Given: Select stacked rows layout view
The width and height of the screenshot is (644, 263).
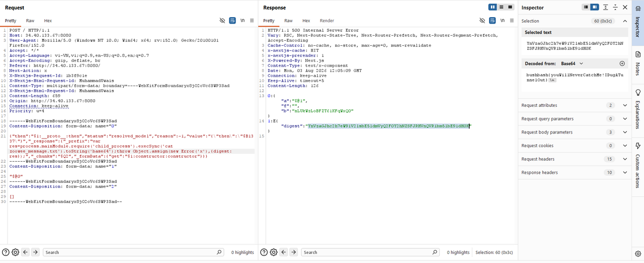Looking at the screenshot, I should point(502,7).
